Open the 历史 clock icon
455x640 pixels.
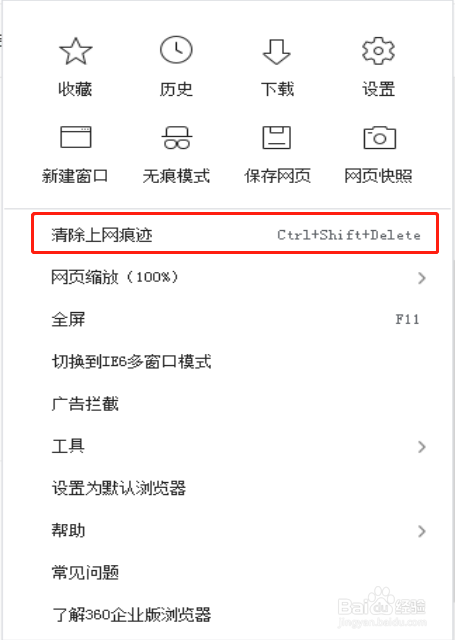(x=176, y=50)
